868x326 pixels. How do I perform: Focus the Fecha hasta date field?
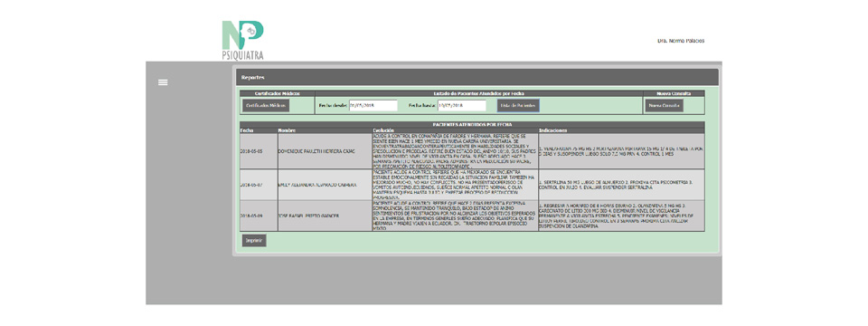coord(462,105)
